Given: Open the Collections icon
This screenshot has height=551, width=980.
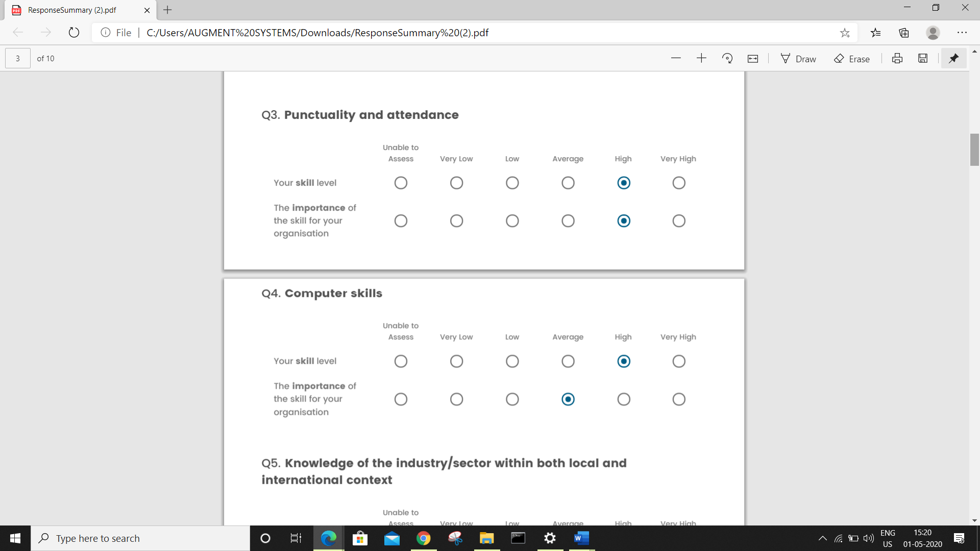Looking at the screenshot, I should tap(904, 33).
